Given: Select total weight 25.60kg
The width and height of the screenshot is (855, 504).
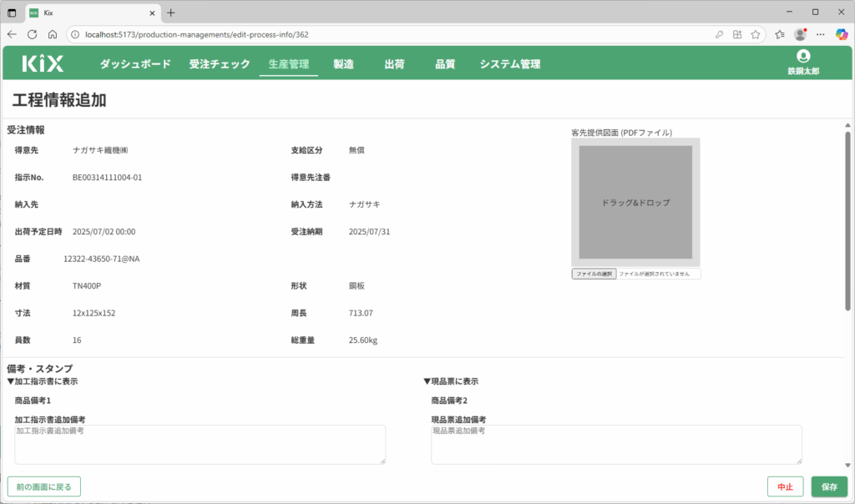Looking at the screenshot, I should 363,340.
